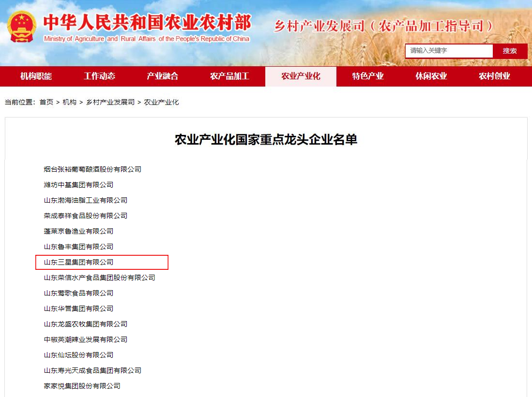532x397 pixels.
Task: Open the 潍坊中基集团有限公司 entry
Action: click(78, 185)
